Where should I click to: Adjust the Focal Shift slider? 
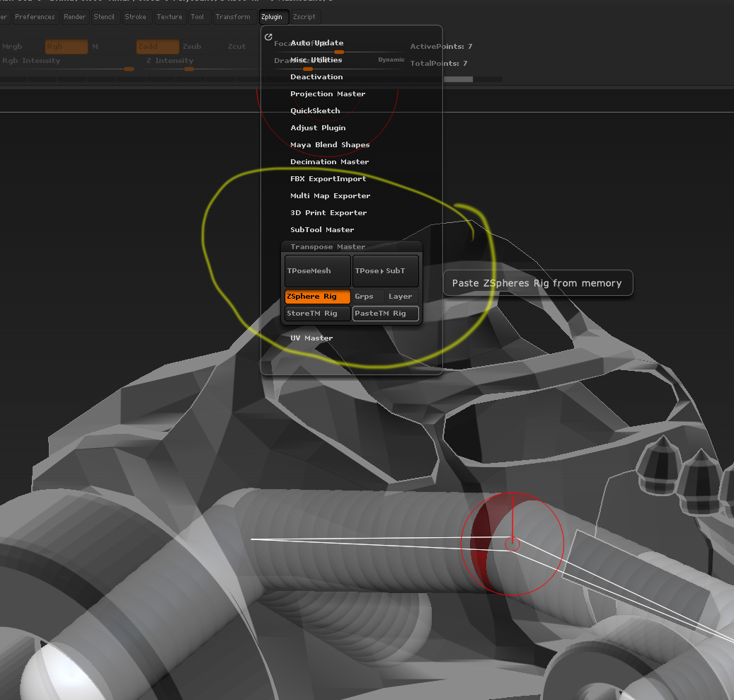[339, 47]
